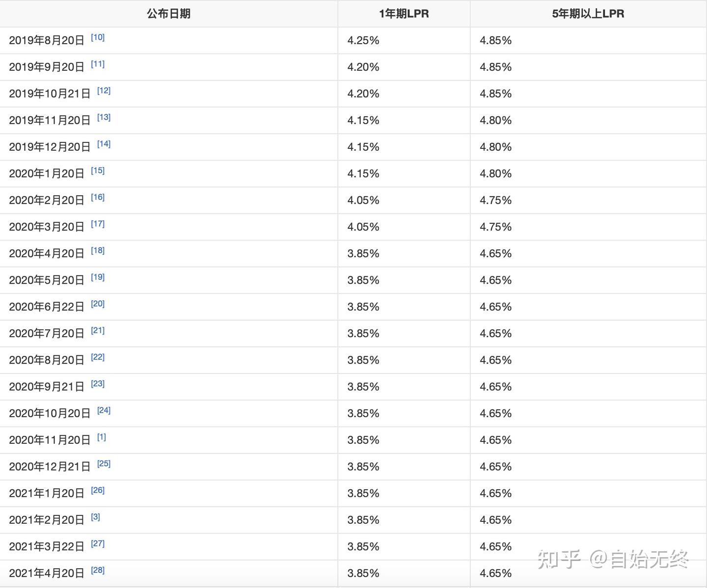
Task: Follow citation [22] for 2020年8月20日
Action: coord(98,357)
